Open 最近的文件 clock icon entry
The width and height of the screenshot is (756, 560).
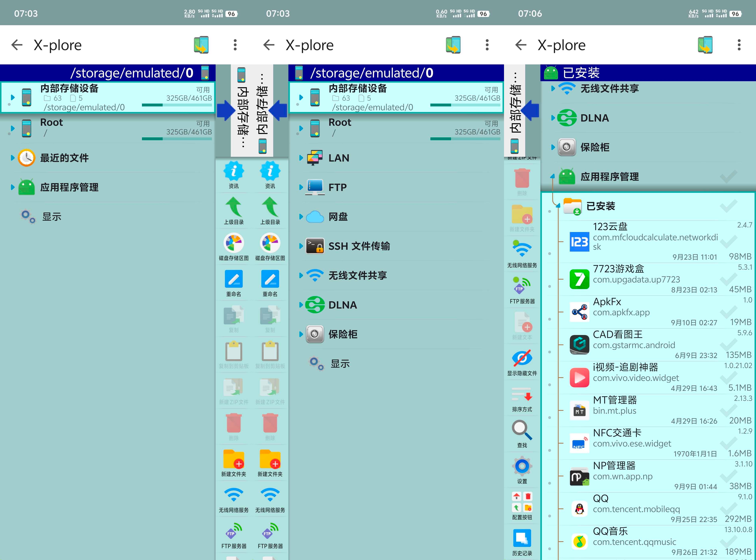point(26,158)
